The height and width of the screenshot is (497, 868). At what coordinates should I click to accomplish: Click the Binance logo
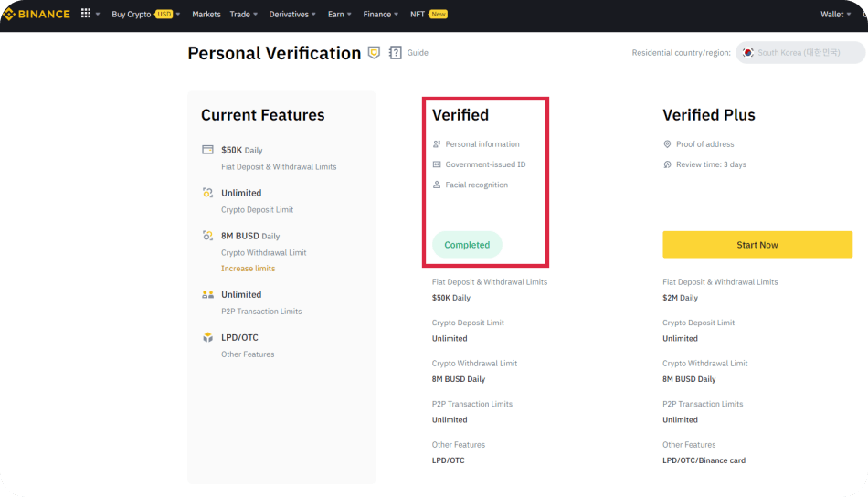pyautogui.click(x=37, y=14)
